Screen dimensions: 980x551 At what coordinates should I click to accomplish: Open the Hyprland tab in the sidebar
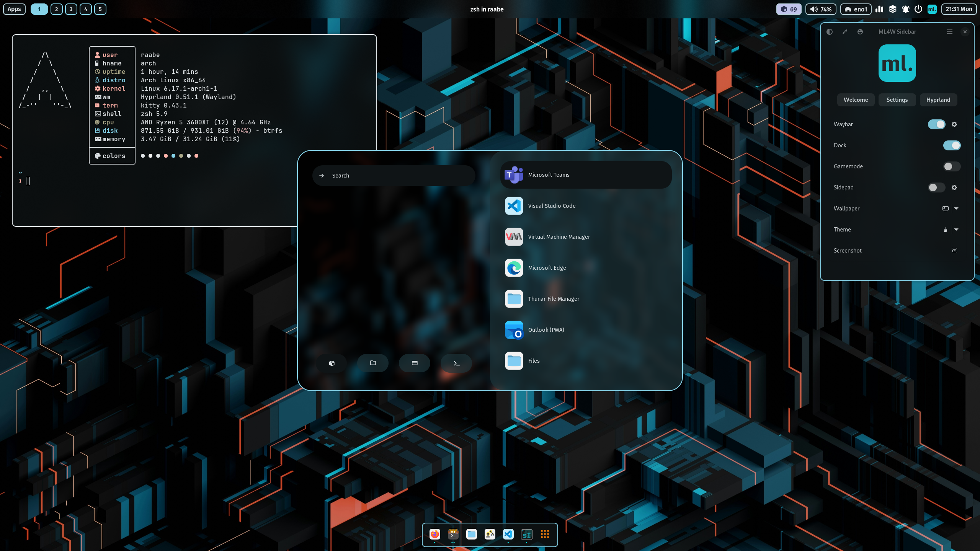point(938,100)
